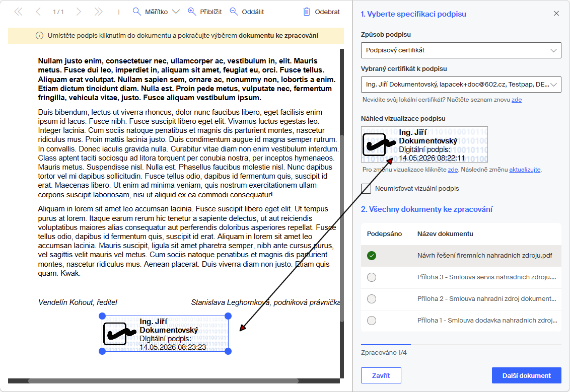This screenshot has height=392, width=570.
Task: Select radio for Příloha 1 document
Action: tap(372, 321)
